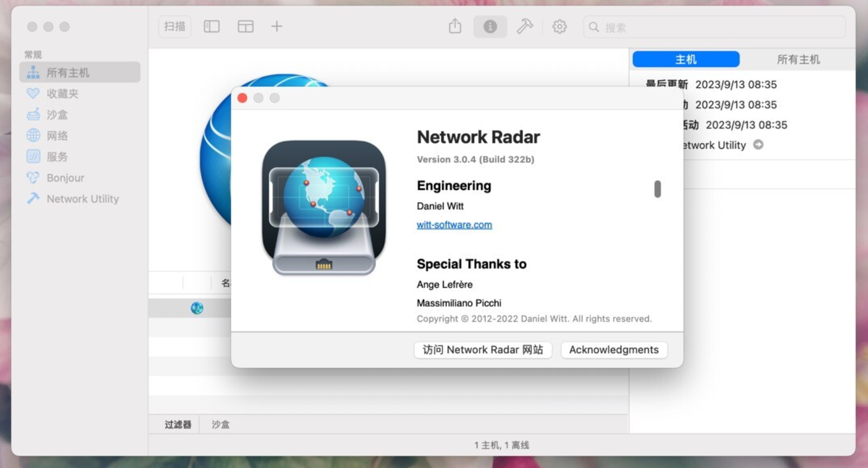
Task: Click the Daniel Witt name text
Action: tap(440, 206)
